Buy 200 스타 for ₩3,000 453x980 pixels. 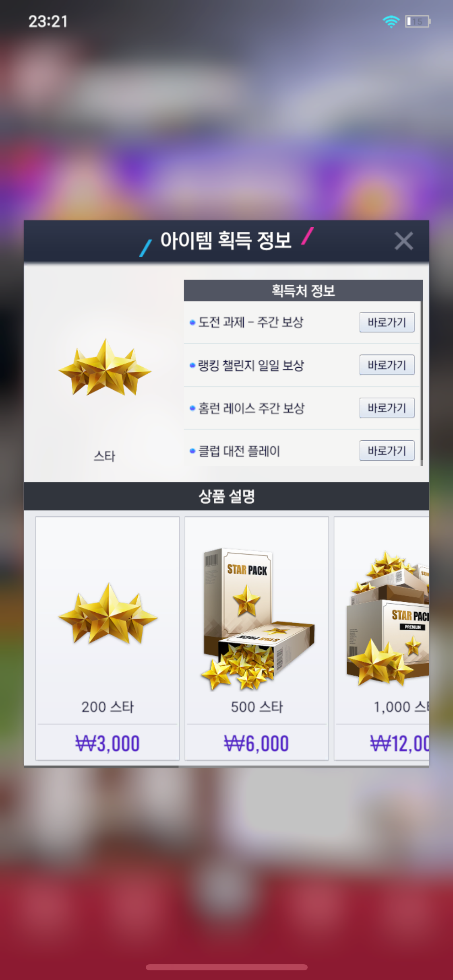click(x=108, y=743)
